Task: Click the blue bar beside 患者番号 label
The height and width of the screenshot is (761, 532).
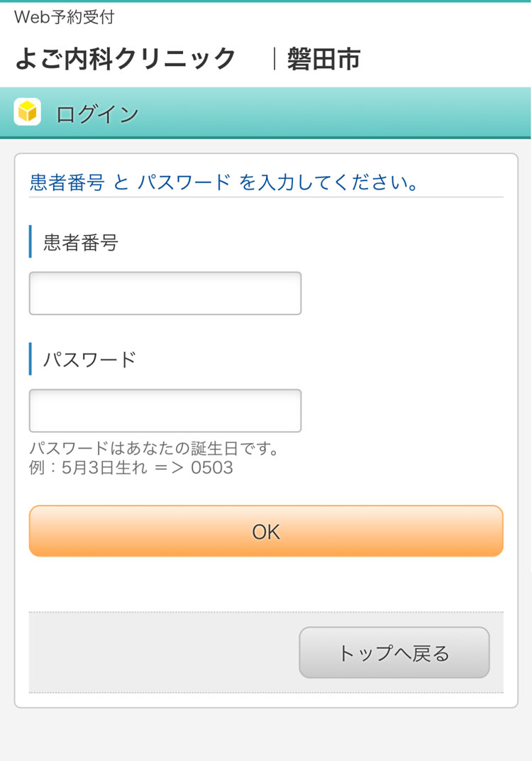Action: [31, 242]
